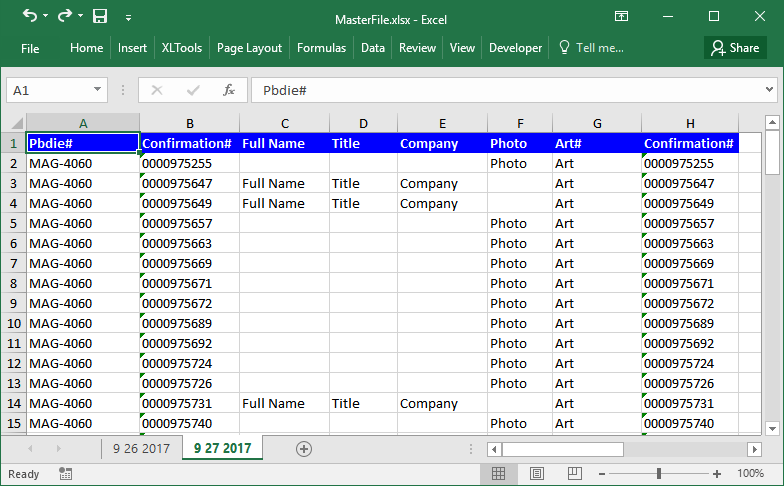Switch to the 9 26 2017 sheet
Image resolution: width=784 pixels, height=486 pixels.
pos(141,449)
